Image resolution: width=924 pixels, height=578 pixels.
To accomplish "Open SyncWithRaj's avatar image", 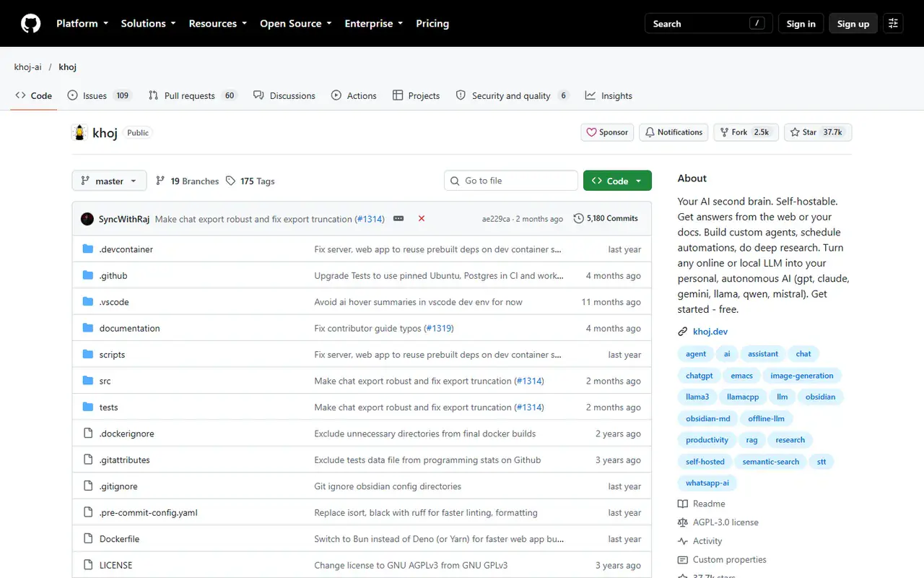I will coord(87,218).
